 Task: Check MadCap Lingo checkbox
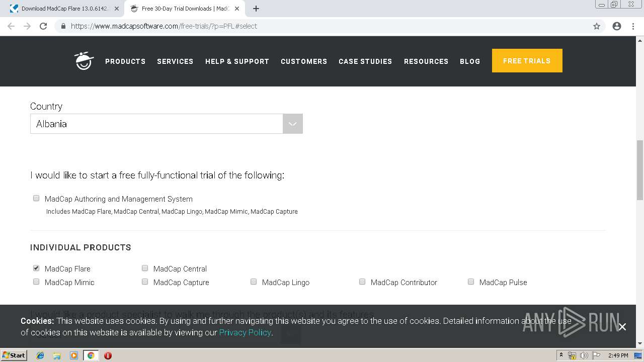point(254,282)
